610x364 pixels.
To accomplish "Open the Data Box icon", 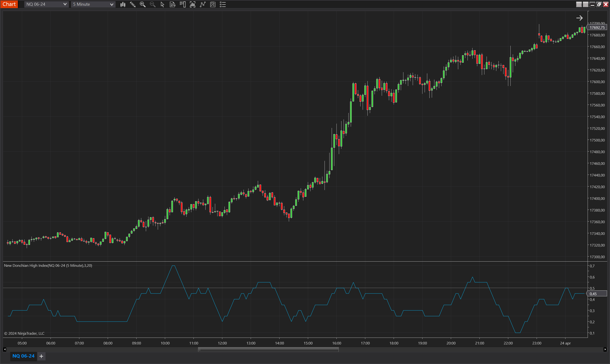I will click(x=173, y=5).
